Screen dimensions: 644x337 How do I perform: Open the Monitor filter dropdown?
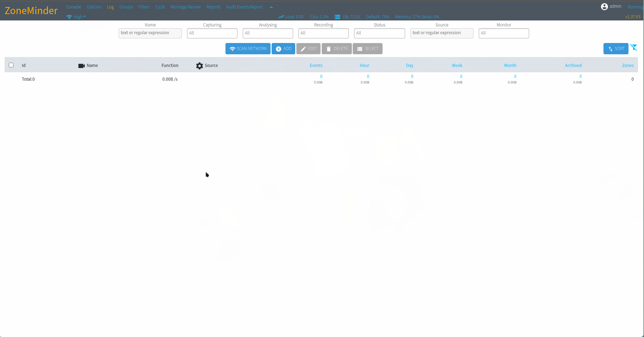coord(504,33)
